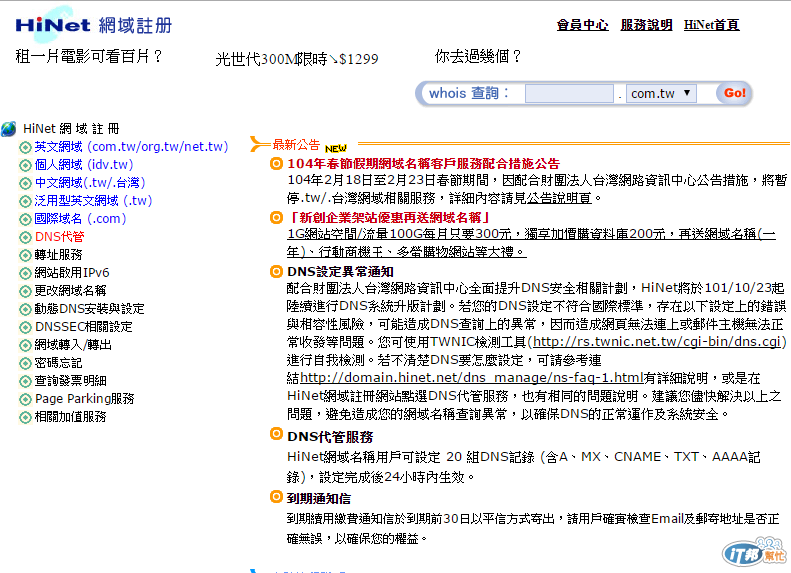
Task: Click the bullet icon before 查詢發票明細
Action: point(25,381)
